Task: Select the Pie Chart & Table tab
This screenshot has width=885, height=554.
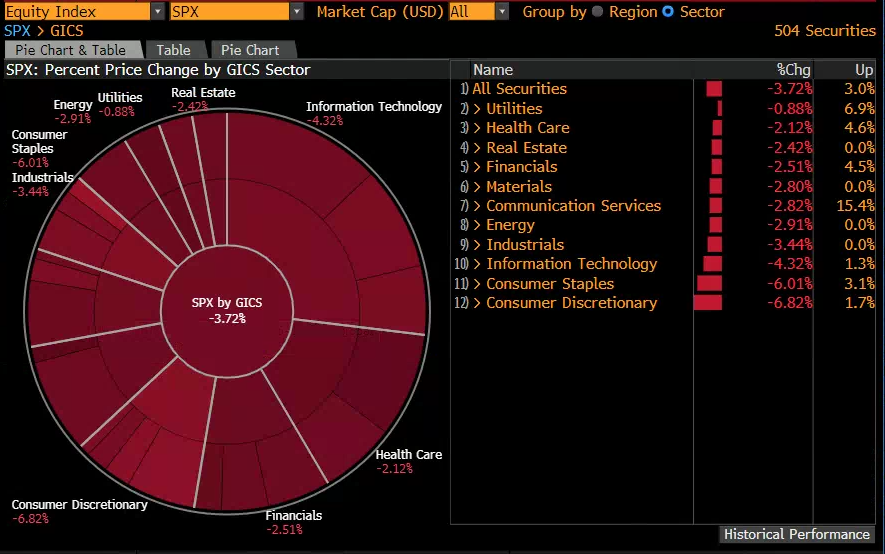Action: [71, 50]
